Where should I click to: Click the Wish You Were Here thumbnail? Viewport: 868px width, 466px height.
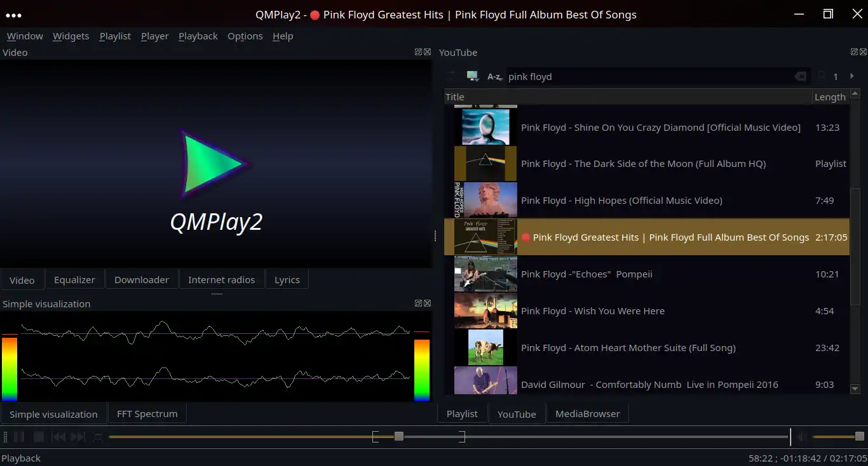click(x=485, y=311)
